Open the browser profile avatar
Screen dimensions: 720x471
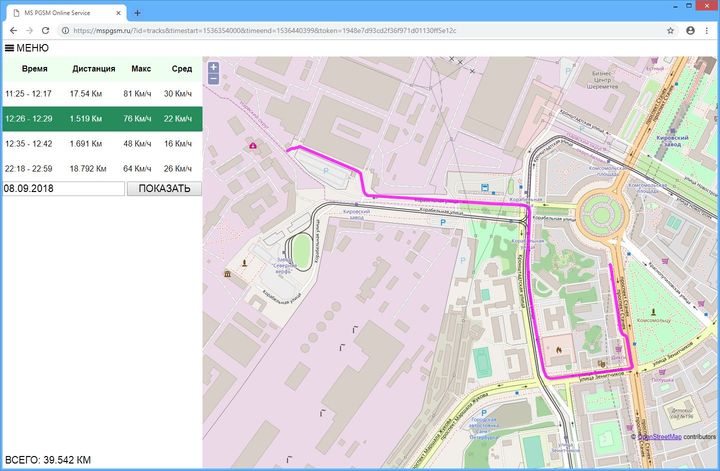[x=690, y=31]
